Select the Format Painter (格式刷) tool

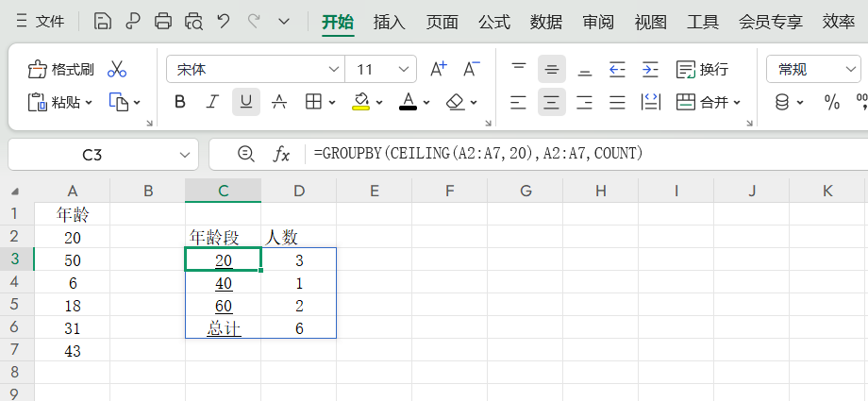(62, 69)
